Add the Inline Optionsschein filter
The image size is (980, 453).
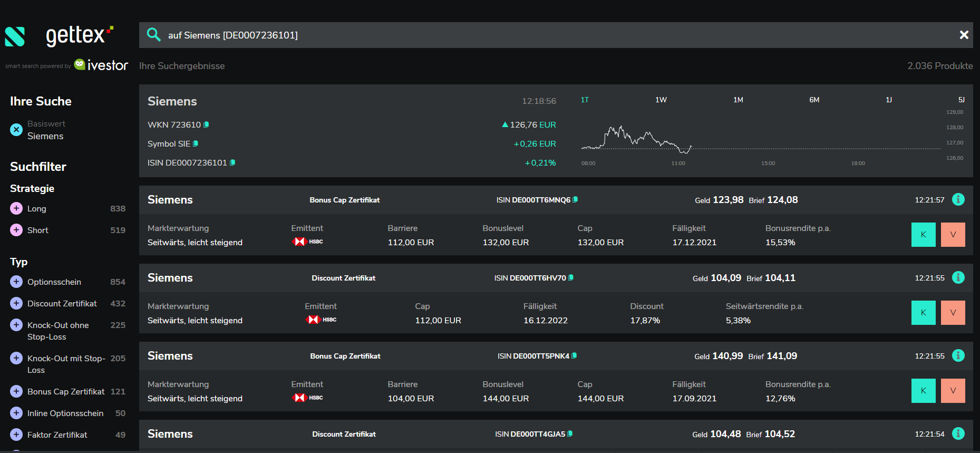pyautogui.click(x=16, y=413)
